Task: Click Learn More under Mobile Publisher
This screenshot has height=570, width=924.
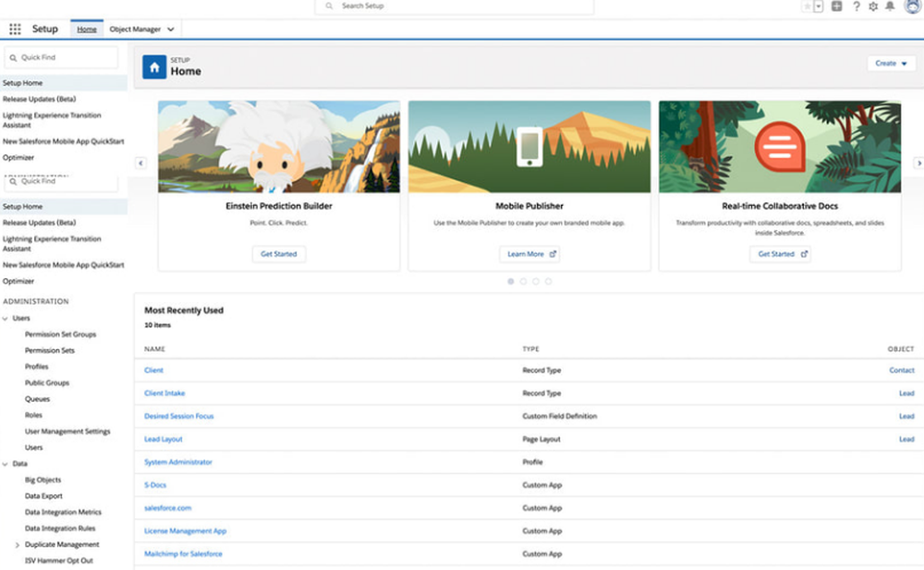Action: click(529, 254)
